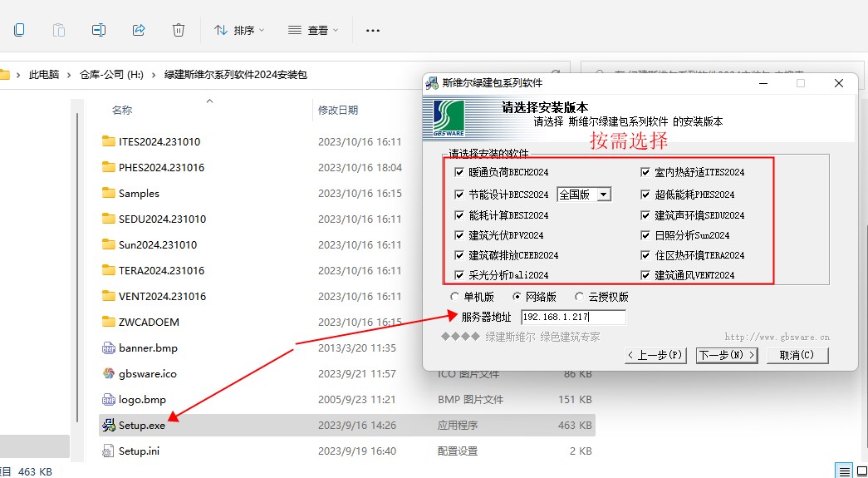The height and width of the screenshot is (478, 868).
Task: Select the gbsware.ico file icon
Action: (109, 373)
